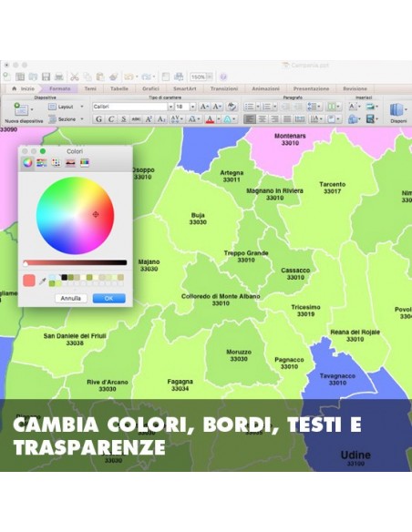Viewport: 412px width, 532px height.
Task: Select black saved color swatch
Action: pos(64,278)
